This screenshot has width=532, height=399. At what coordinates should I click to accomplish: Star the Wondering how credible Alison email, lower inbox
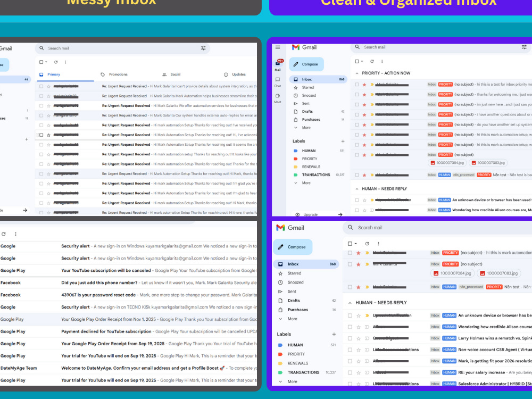[x=359, y=327]
